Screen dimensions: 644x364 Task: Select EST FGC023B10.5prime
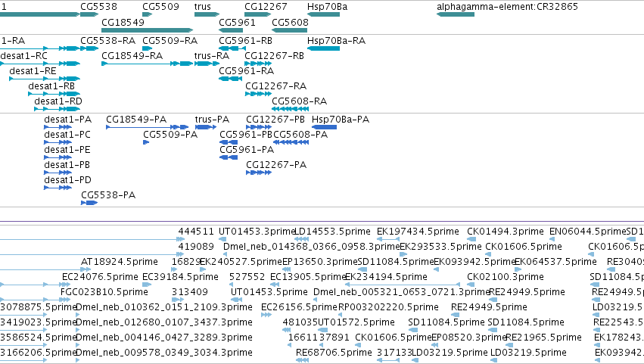104,293
